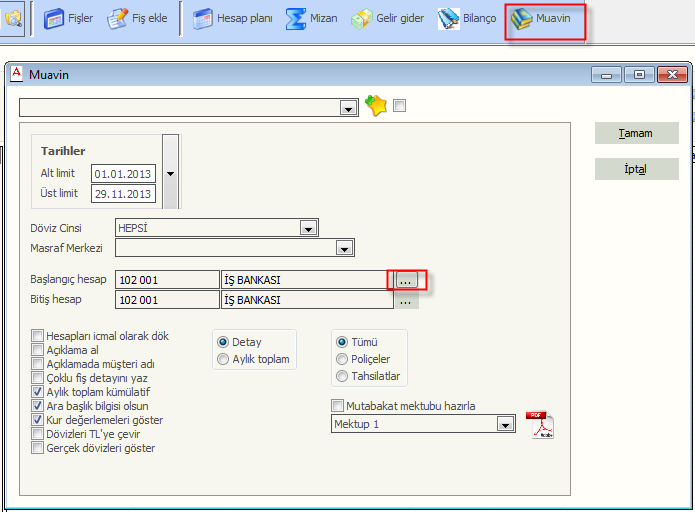695x512 pixels.
Task: Open the Masraf Merkezi dropdown
Action: tap(345, 248)
